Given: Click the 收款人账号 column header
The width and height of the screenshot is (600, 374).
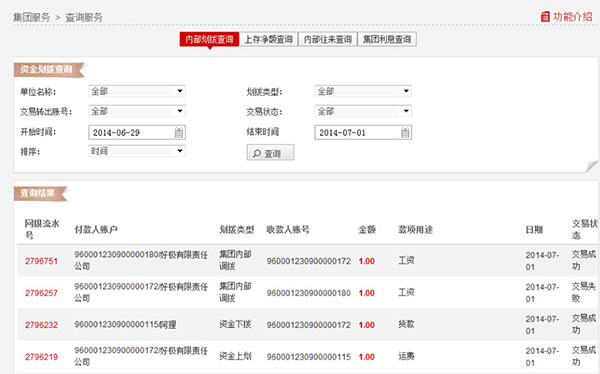Looking at the screenshot, I should [x=288, y=230].
